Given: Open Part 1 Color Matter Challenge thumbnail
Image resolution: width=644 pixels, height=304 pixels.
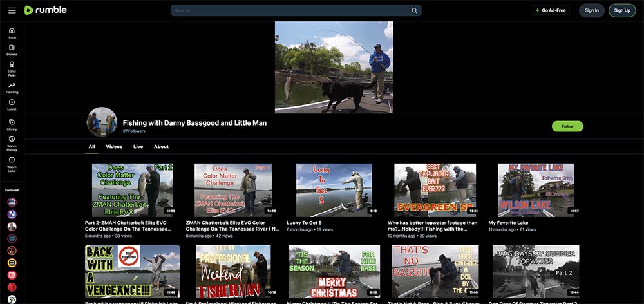Looking at the screenshot, I should click(x=233, y=190).
